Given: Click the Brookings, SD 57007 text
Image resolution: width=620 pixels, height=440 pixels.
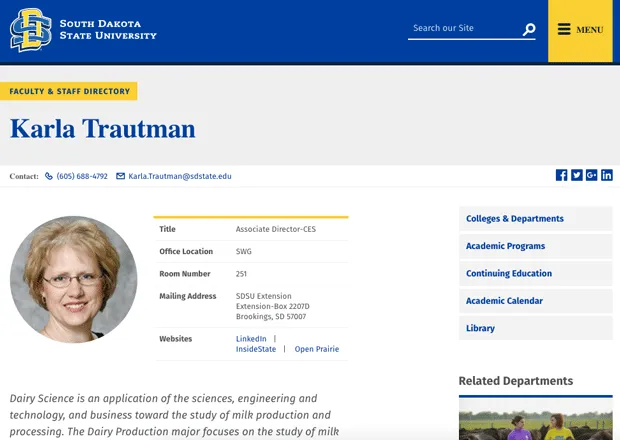Looking at the screenshot, I should (x=271, y=317).
